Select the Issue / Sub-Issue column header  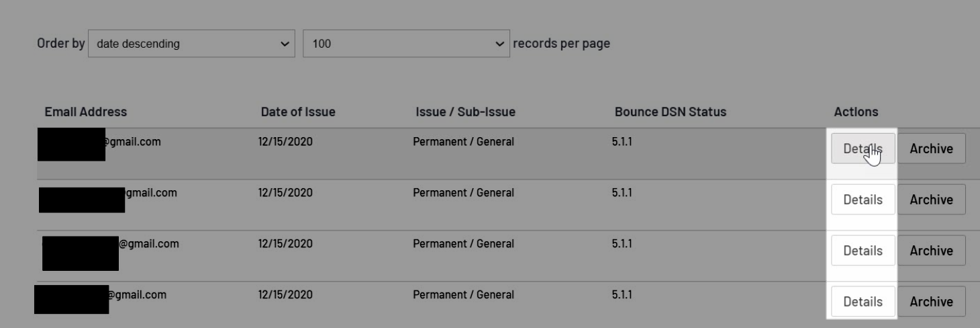(465, 112)
